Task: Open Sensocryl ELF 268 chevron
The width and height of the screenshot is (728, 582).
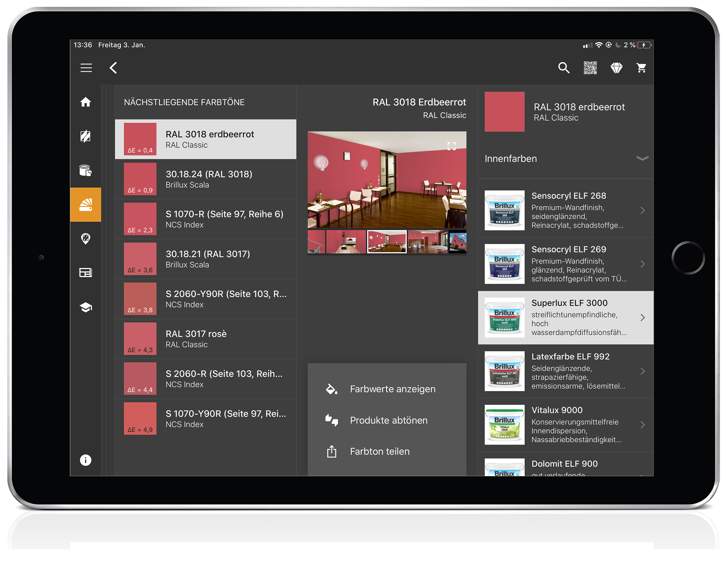Action: click(642, 210)
